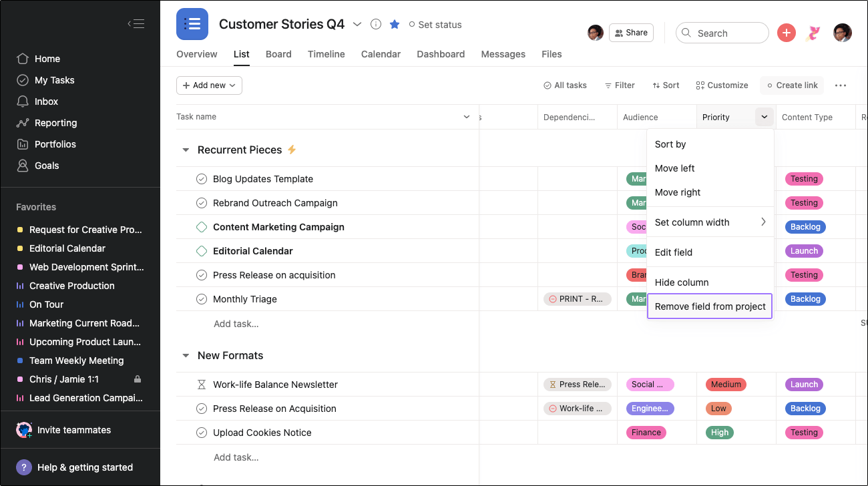
Task: Collapse New Formats section
Action: [186, 356]
